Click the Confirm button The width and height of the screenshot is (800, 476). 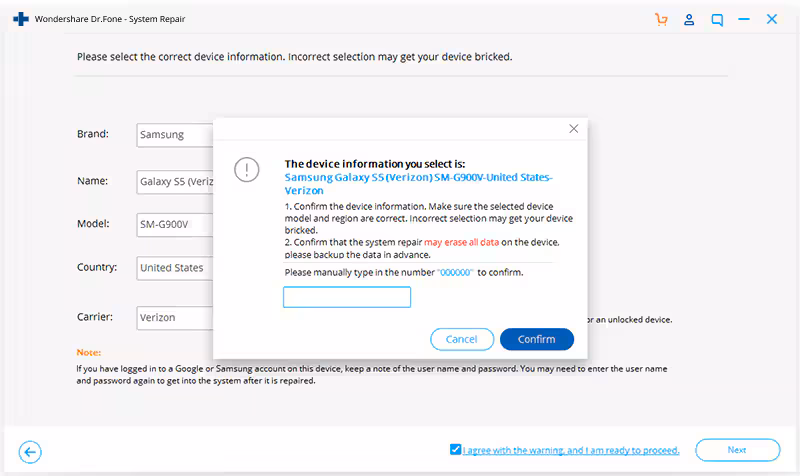point(537,339)
